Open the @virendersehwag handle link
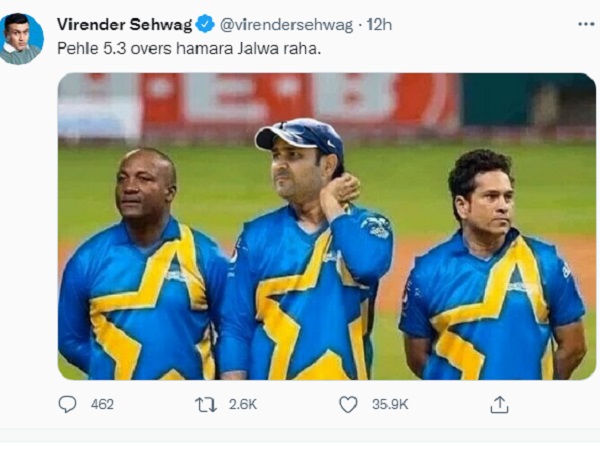 tap(286, 25)
